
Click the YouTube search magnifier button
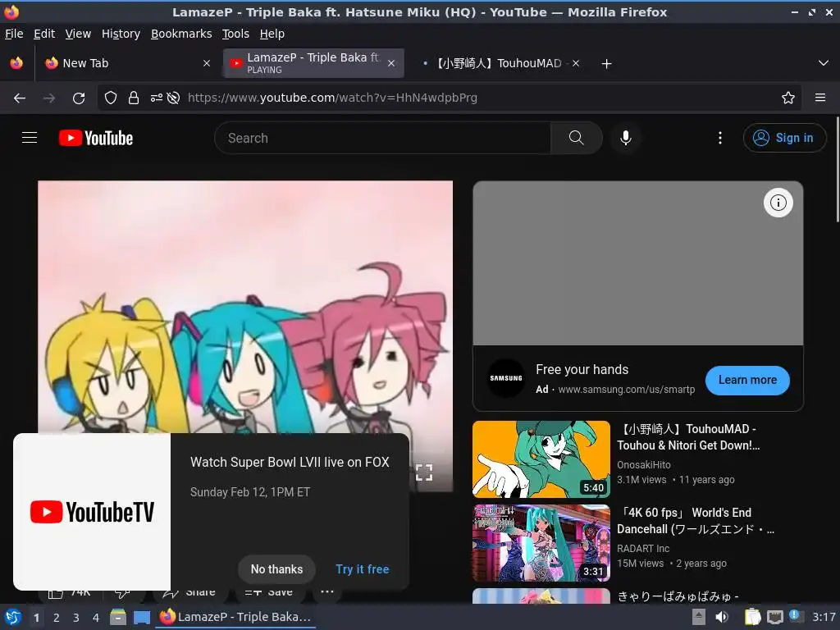pos(576,138)
